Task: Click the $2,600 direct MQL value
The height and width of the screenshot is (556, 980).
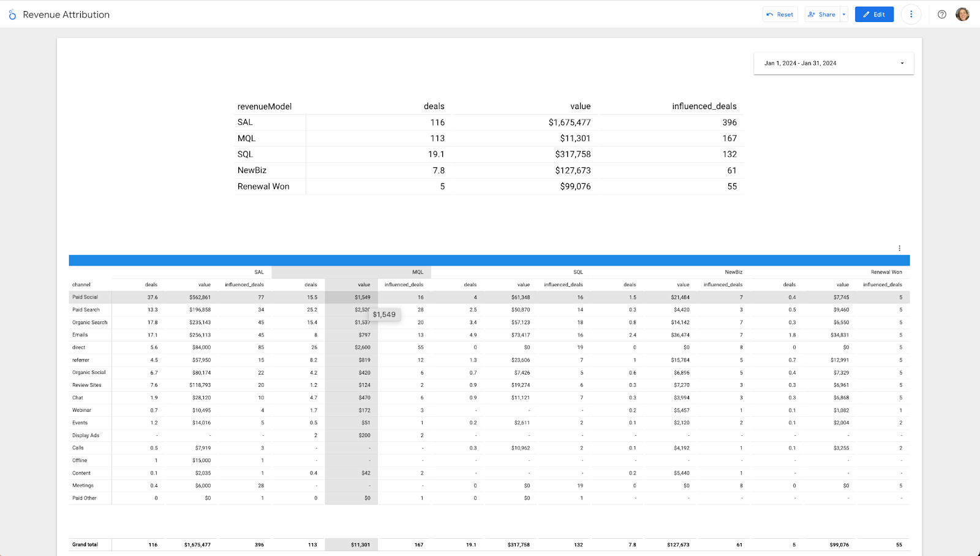Action: 363,348
